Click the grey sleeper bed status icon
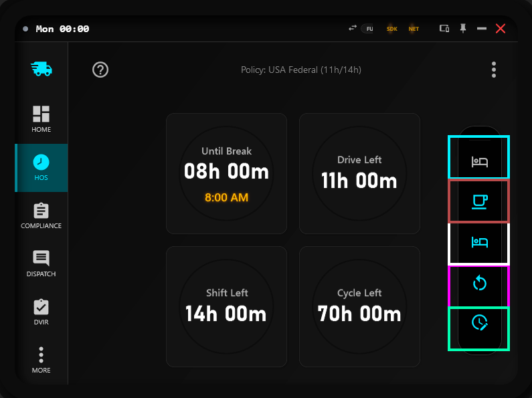Viewport: 532px width, 398px height. click(x=479, y=162)
